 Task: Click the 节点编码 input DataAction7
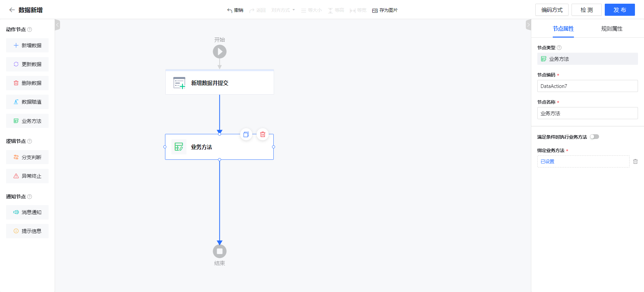(587, 86)
